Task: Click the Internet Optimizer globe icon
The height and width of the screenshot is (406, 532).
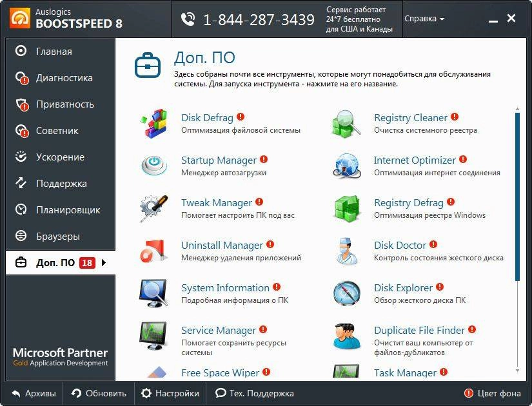Action: 346,166
